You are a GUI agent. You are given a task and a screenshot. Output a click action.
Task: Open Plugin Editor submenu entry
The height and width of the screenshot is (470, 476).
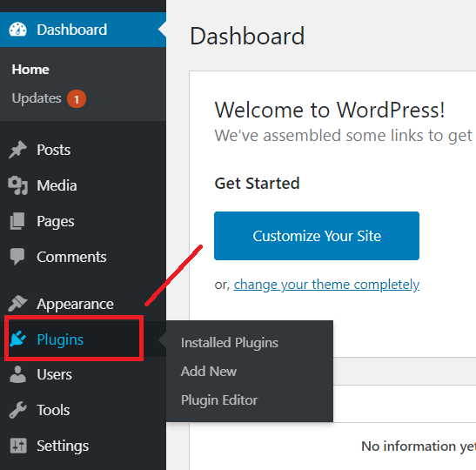pos(219,400)
